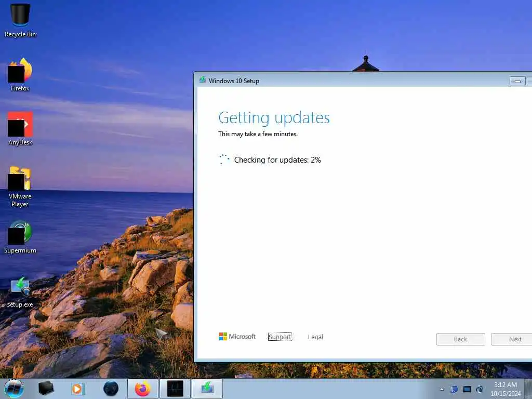532x399 pixels.
Task: Launch the media player from the taskbar
Action: [x=77, y=389]
